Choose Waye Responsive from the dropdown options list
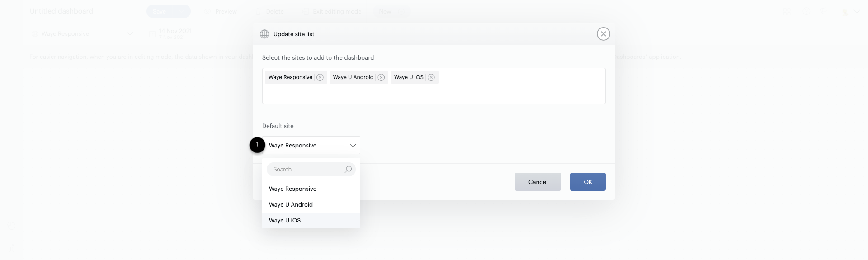Viewport: 868px width, 260px height. tap(292, 189)
